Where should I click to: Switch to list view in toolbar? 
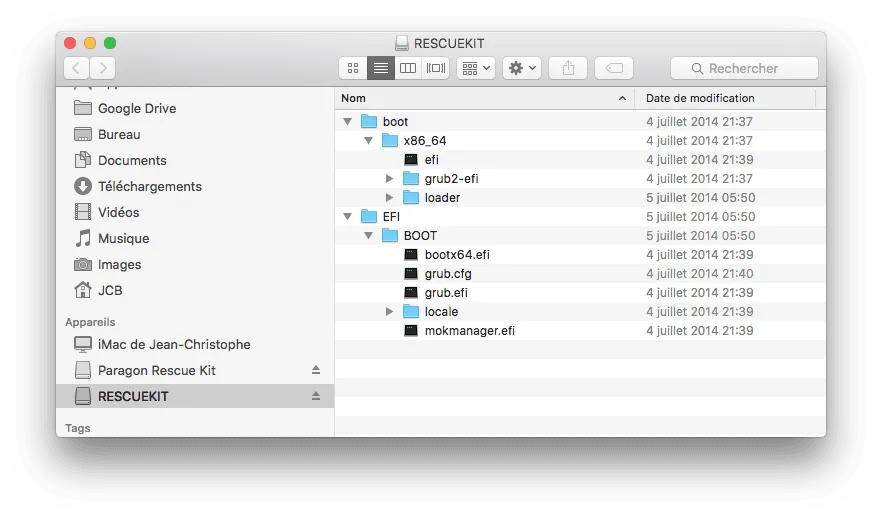click(381, 68)
